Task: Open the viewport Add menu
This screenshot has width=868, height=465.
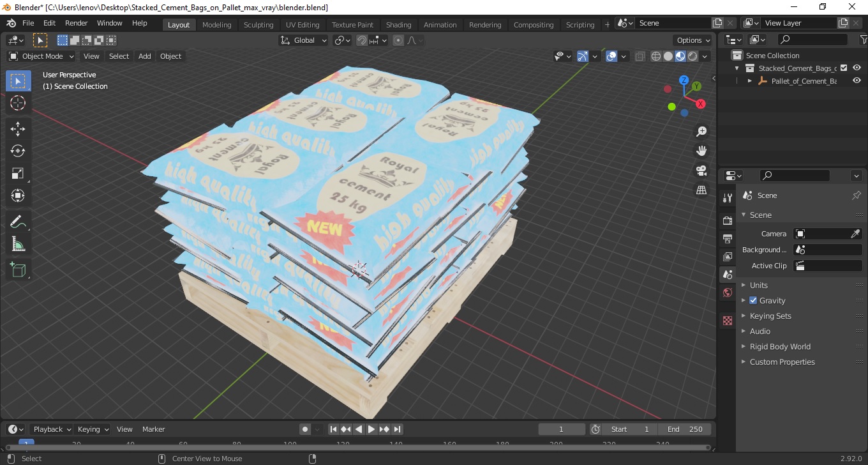Action: coord(145,56)
